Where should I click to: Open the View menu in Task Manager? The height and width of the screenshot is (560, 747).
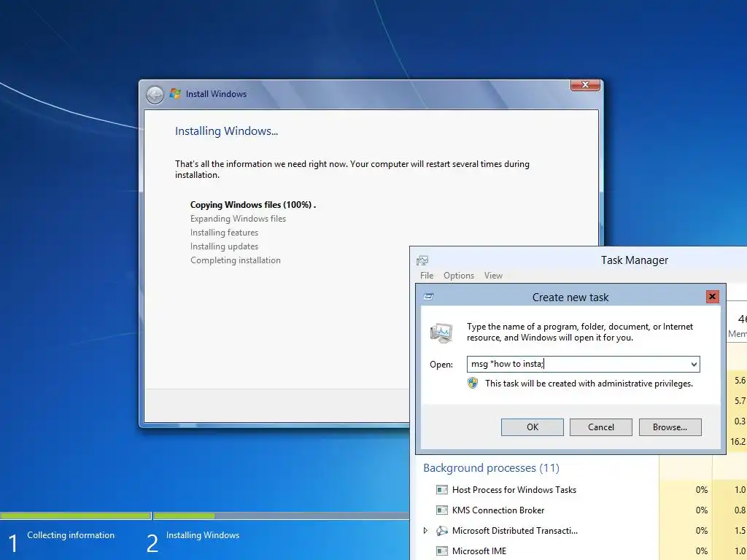click(494, 275)
